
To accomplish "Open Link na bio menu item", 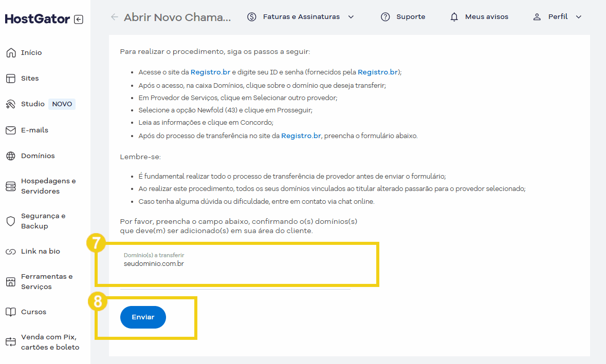I will [x=41, y=251].
